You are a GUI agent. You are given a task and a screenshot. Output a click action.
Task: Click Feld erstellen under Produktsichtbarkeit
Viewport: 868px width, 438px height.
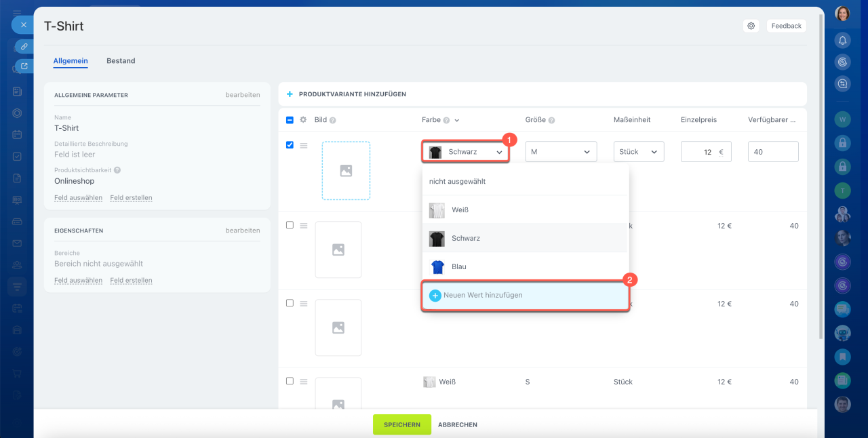(x=131, y=198)
